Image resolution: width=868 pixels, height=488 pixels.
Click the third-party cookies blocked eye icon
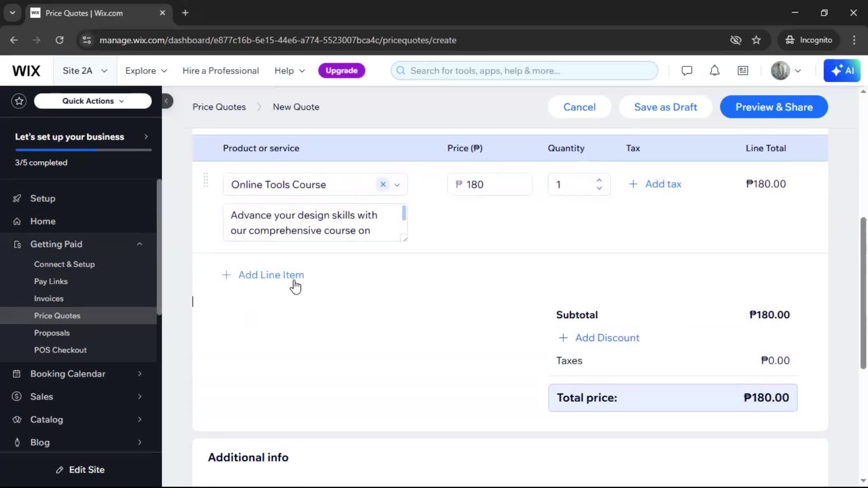click(x=736, y=40)
